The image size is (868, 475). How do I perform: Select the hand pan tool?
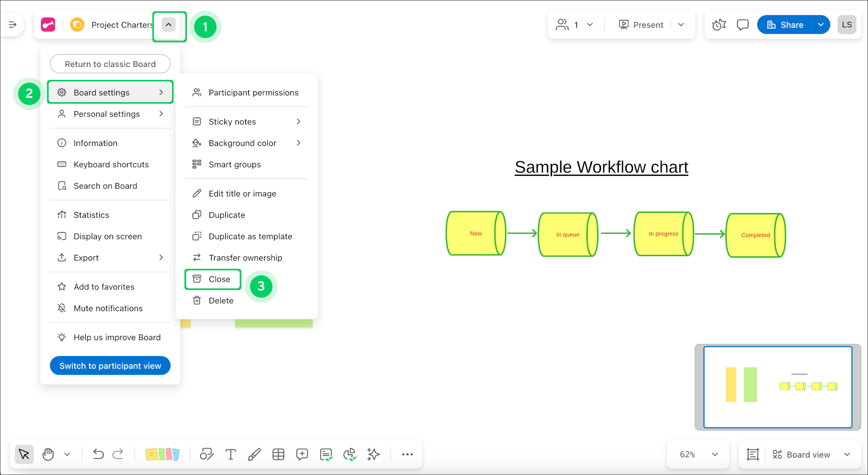(x=48, y=454)
